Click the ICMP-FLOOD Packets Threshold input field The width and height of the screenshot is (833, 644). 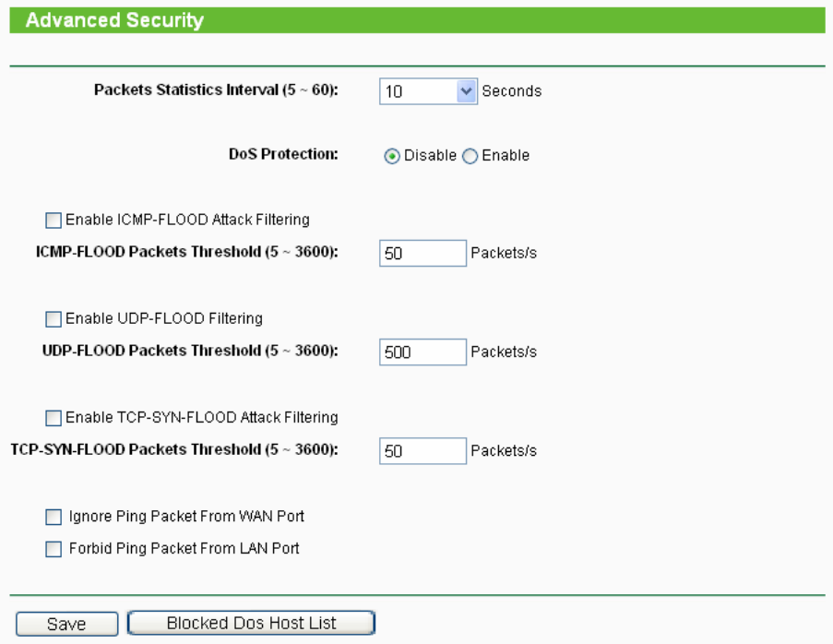point(422,253)
